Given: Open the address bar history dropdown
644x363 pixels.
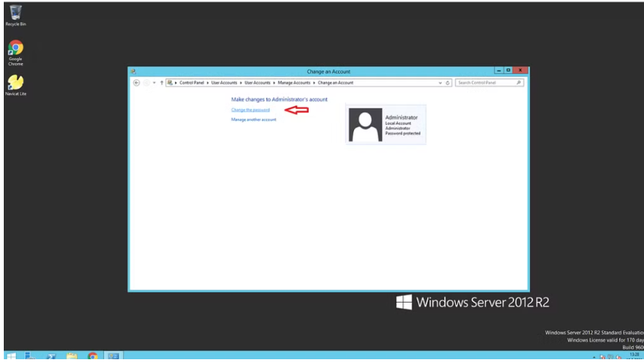Looking at the screenshot, I should (440, 82).
